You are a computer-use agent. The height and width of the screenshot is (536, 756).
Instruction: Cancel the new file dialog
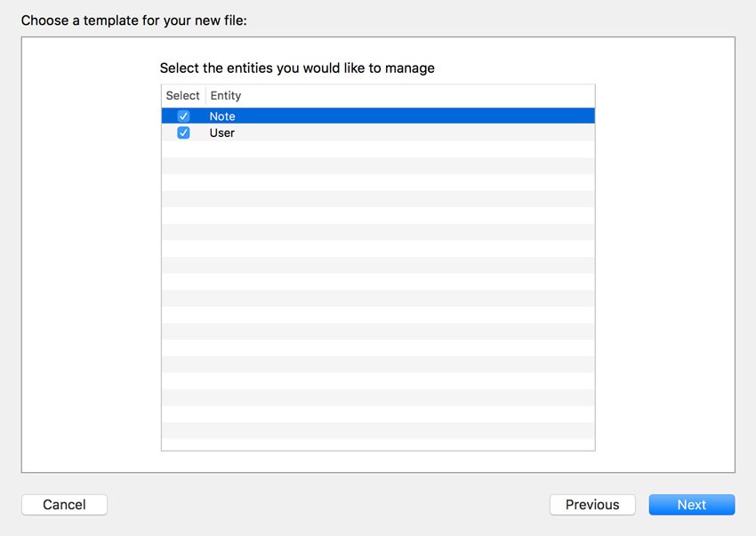64,505
